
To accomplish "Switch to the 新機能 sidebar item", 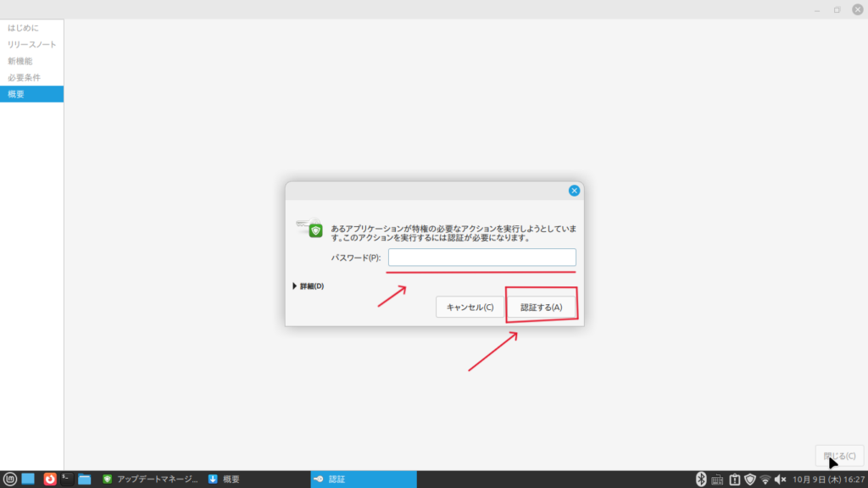I will tap(20, 61).
